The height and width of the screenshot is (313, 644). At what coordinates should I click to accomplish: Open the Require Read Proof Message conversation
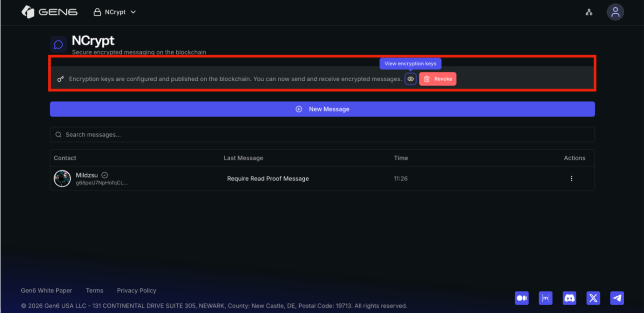(268, 179)
